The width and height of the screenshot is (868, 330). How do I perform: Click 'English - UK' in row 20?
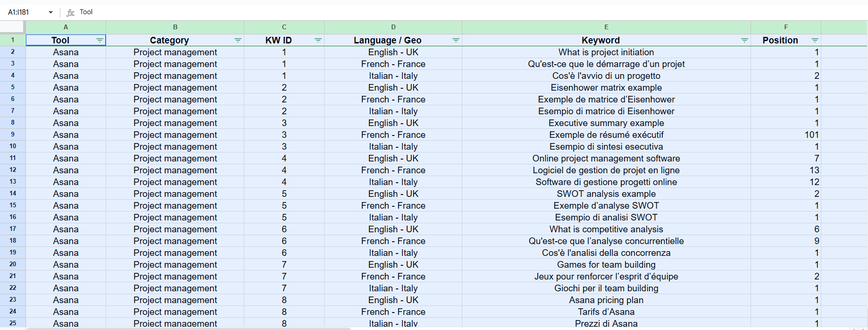393,264
